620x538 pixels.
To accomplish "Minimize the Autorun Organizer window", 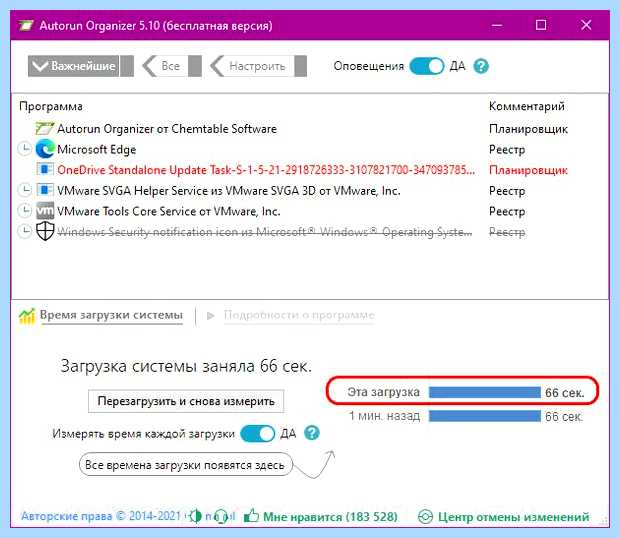I will coord(497,25).
